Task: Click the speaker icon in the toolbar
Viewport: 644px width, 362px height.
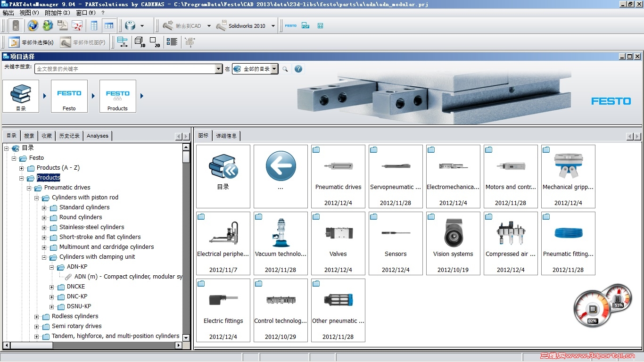Action: click(x=16, y=25)
